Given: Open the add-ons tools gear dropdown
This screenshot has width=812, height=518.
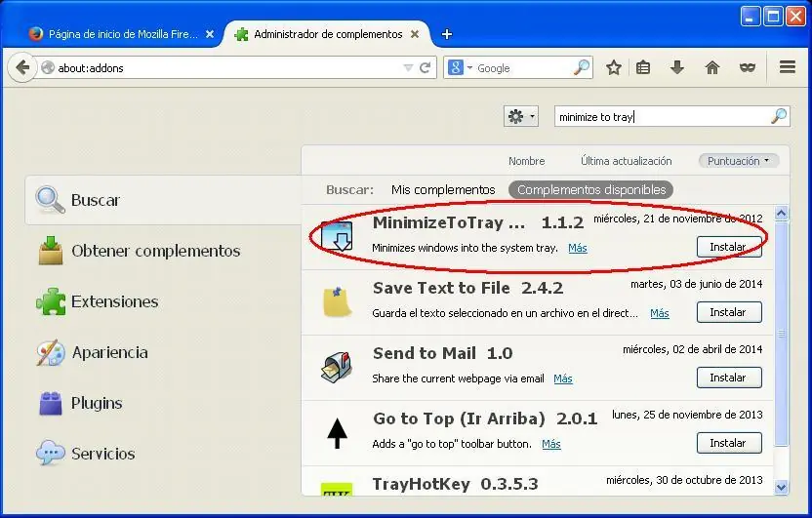Looking at the screenshot, I should click(521, 116).
